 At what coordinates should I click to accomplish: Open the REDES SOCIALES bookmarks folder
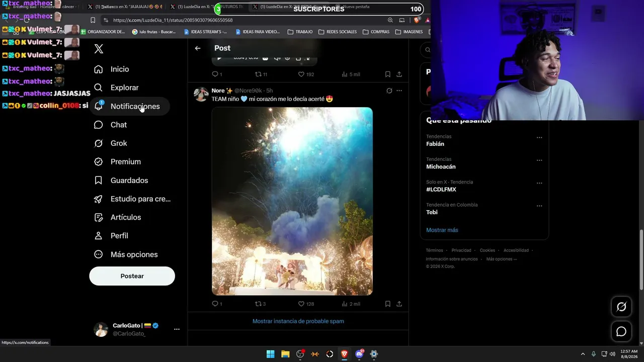pyautogui.click(x=338, y=32)
